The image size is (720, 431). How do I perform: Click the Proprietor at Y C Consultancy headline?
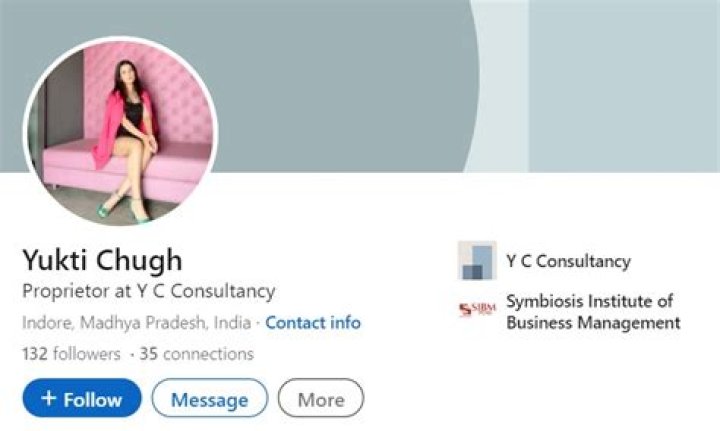149,291
